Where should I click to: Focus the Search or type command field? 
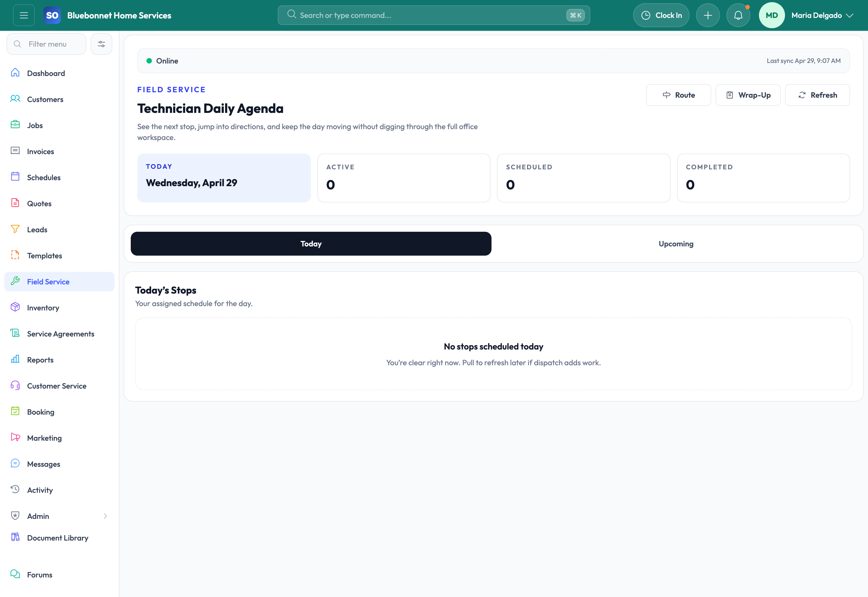(434, 15)
